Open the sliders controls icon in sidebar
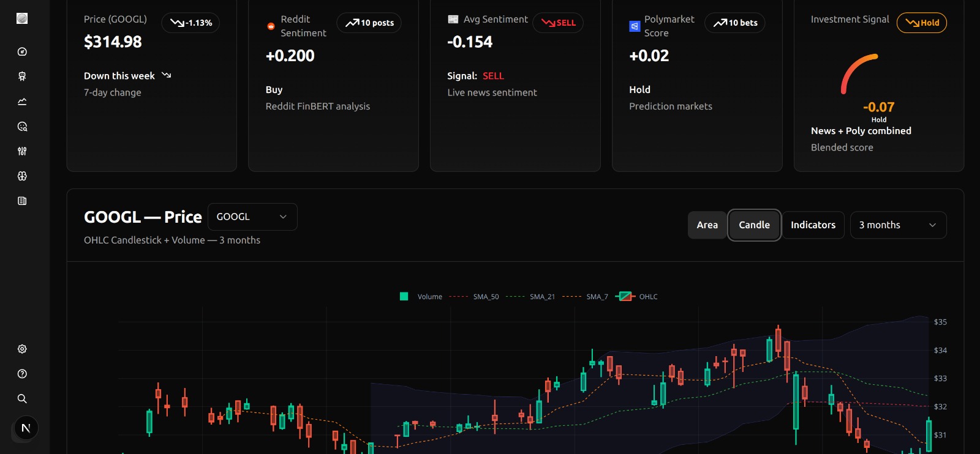The height and width of the screenshot is (454, 980). click(x=22, y=151)
